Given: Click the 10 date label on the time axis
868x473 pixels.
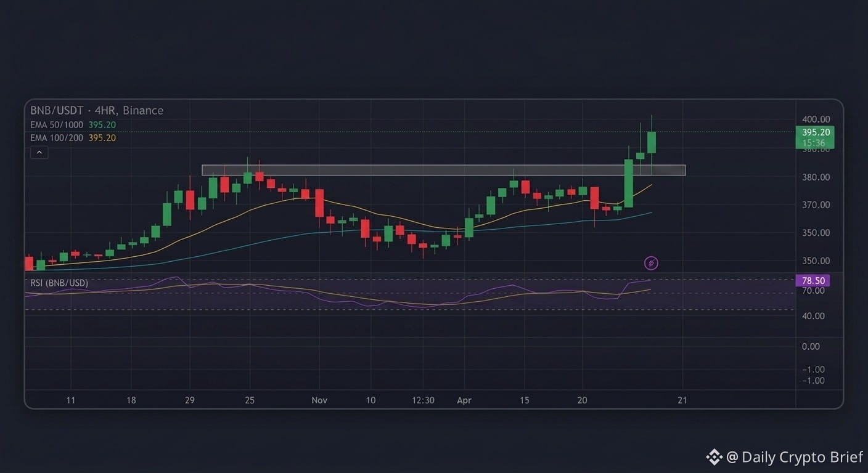Looking at the screenshot, I should [371, 400].
